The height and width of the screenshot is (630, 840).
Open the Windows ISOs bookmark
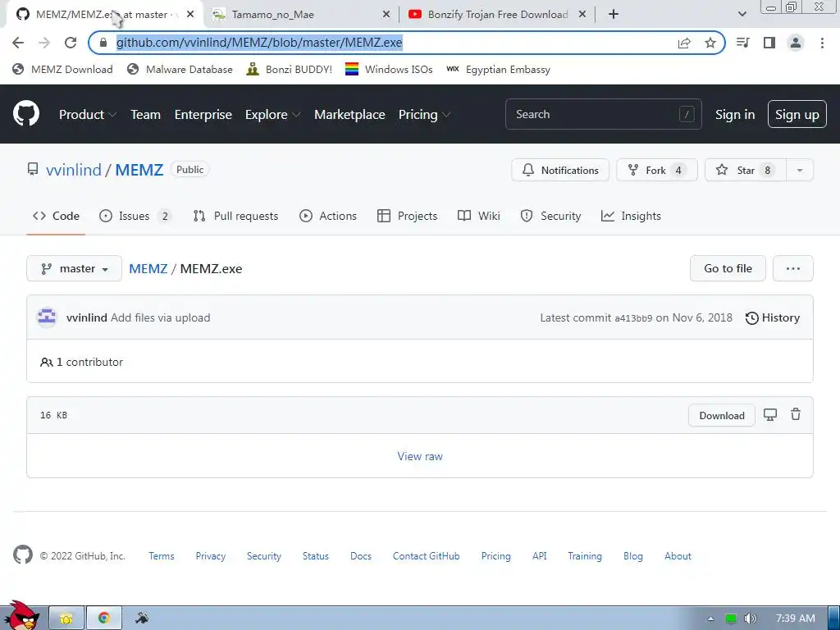coord(389,69)
